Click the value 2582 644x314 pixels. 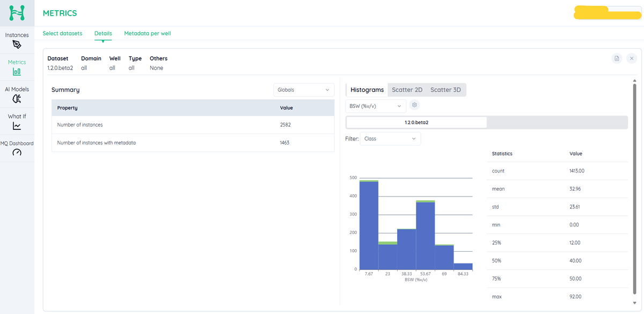pos(286,125)
